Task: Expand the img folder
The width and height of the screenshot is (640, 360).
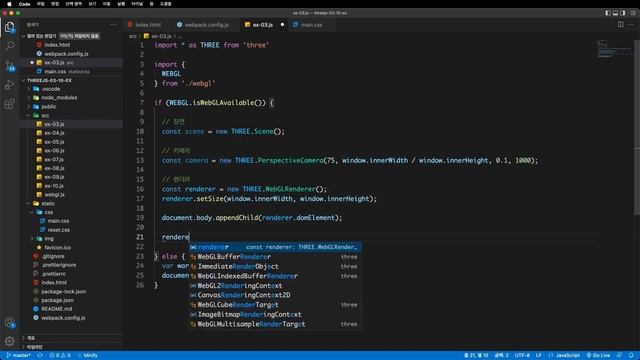Action: (31, 239)
